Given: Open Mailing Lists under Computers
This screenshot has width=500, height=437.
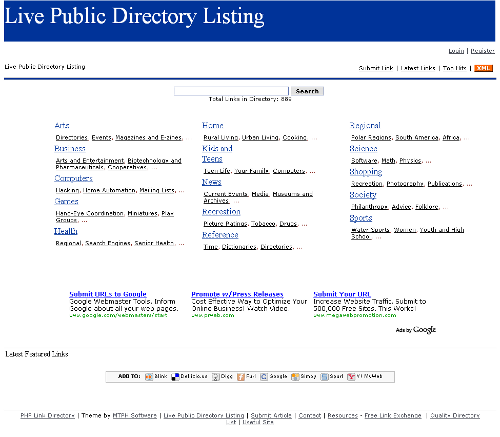Looking at the screenshot, I should 157,190.
